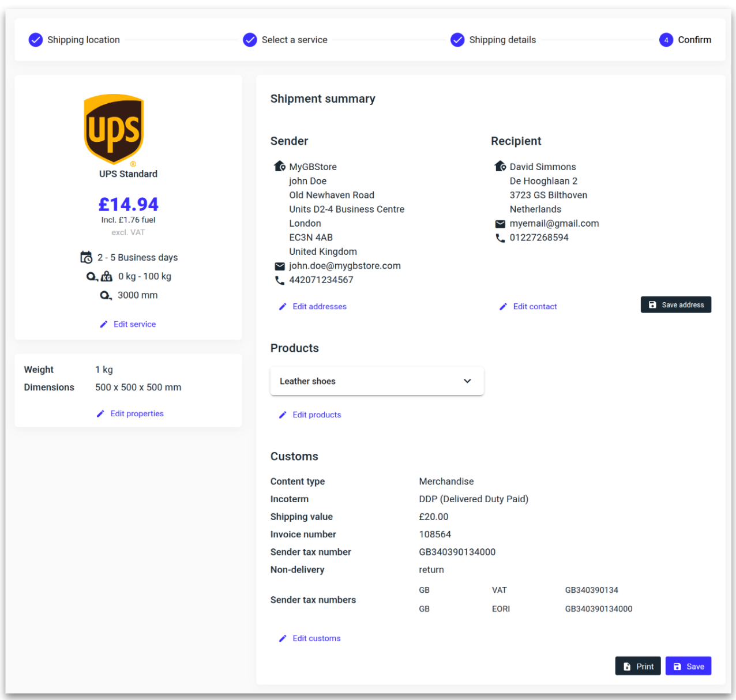The image size is (736, 700).
Task: Click the recipient's phone icon
Action: tap(500, 238)
